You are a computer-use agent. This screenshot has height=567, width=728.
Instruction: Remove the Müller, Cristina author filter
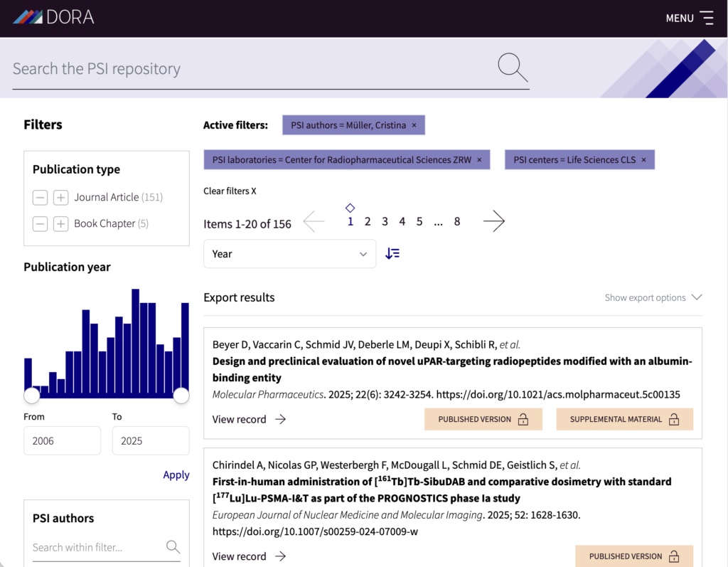point(414,125)
